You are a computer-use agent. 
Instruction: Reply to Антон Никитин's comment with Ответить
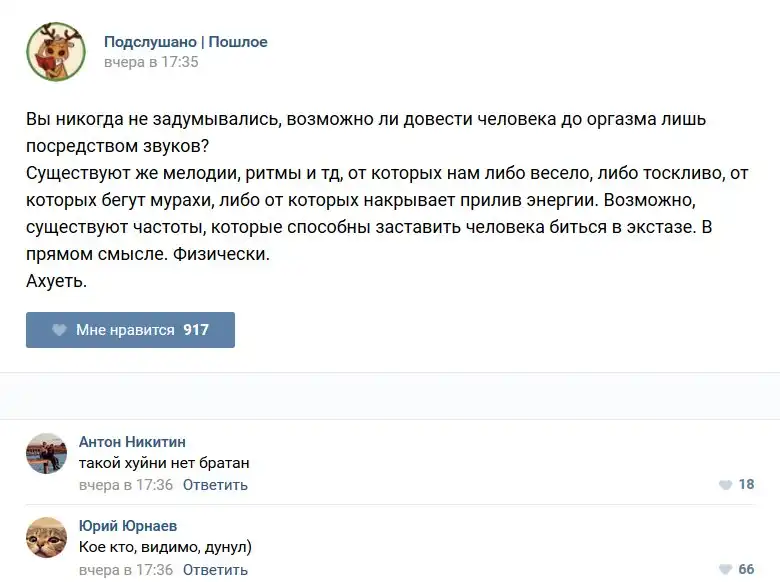215,485
